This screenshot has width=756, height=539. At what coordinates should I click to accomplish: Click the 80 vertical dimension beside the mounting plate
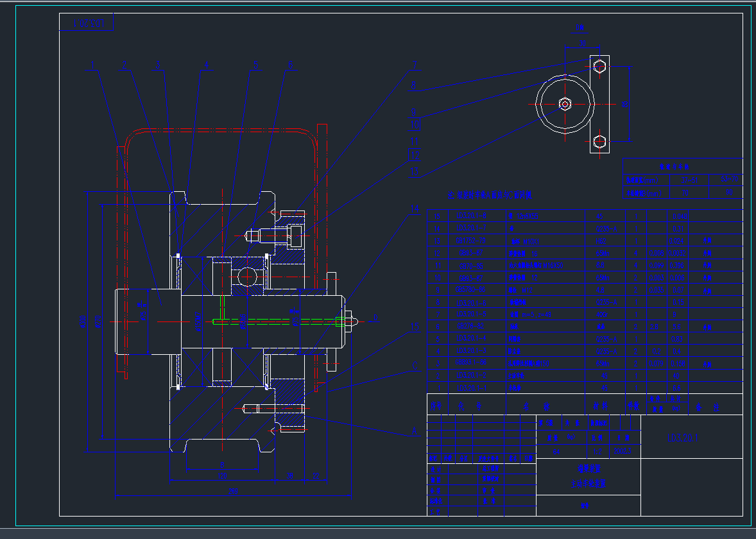point(626,103)
